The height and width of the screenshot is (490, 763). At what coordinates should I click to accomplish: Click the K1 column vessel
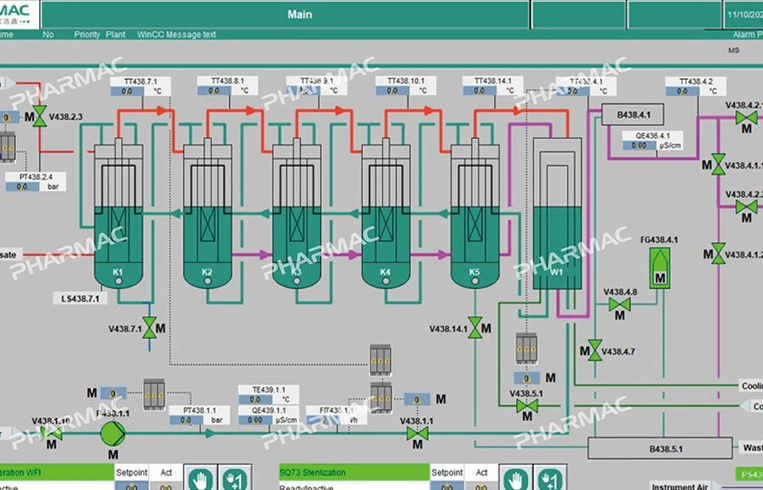[118, 215]
